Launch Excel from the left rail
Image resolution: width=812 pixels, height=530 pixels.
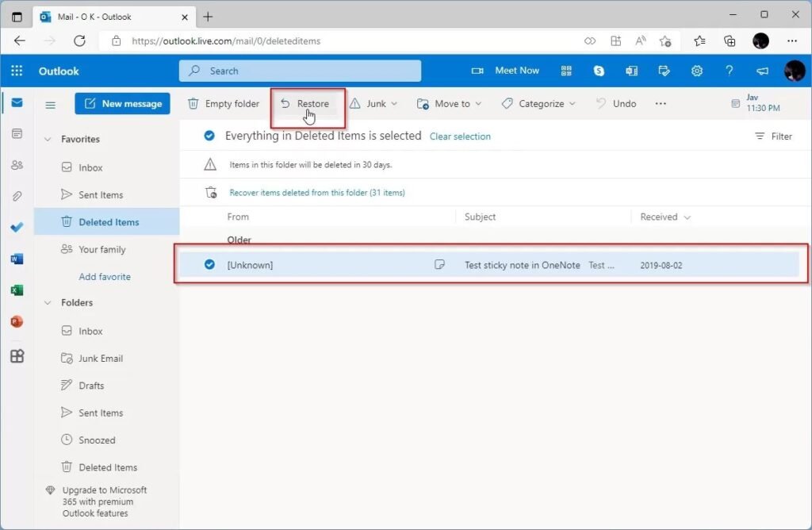coord(17,290)
